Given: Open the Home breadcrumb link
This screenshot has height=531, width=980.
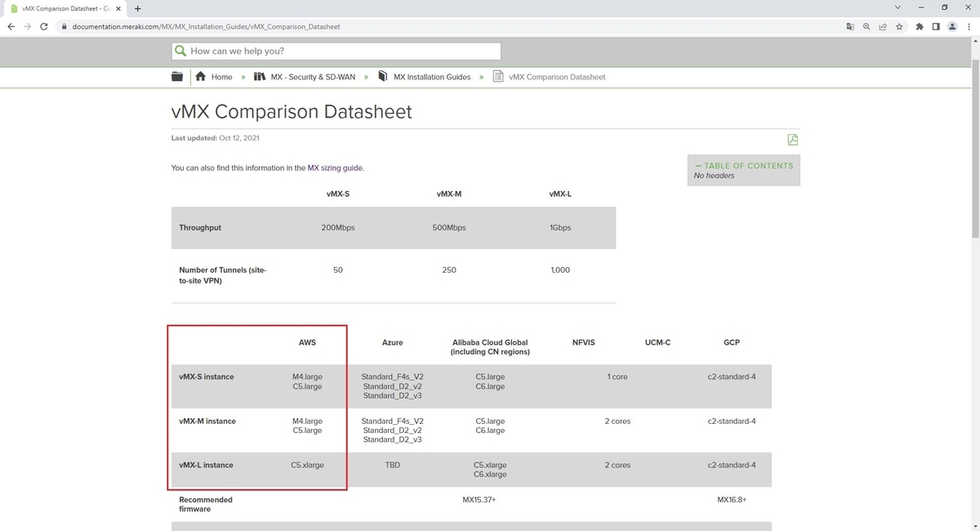Looking at the screenshot, I should pos(221,77).
